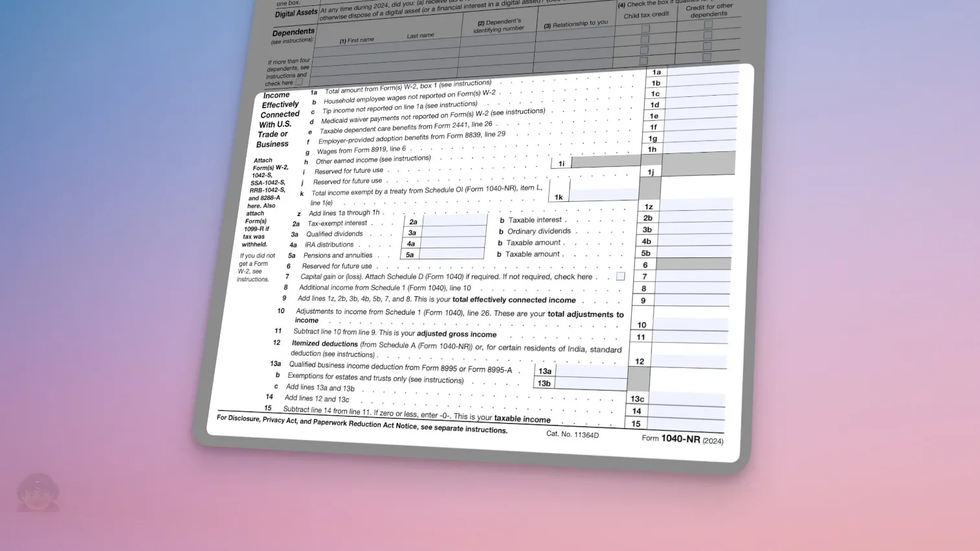Select the line 10 total adjustments field
980x551 pixels.
(690, 324)
